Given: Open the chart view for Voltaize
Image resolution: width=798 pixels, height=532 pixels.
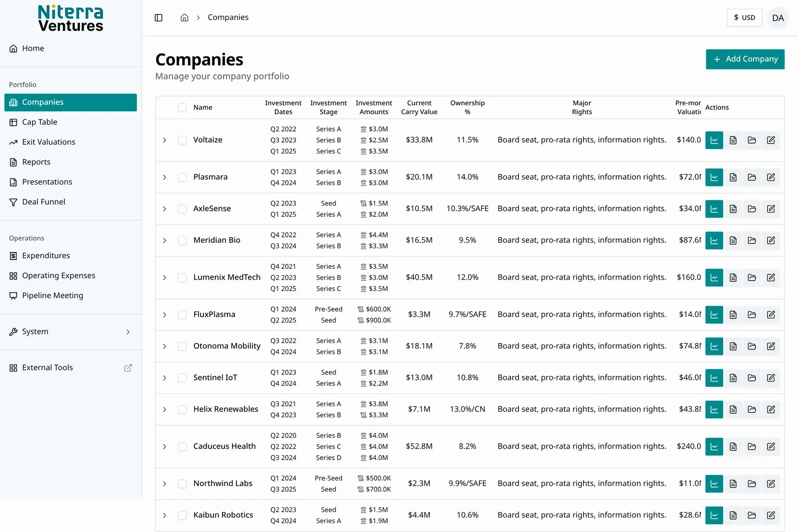Looking at the screenshot, I should [x=714, y=140].
